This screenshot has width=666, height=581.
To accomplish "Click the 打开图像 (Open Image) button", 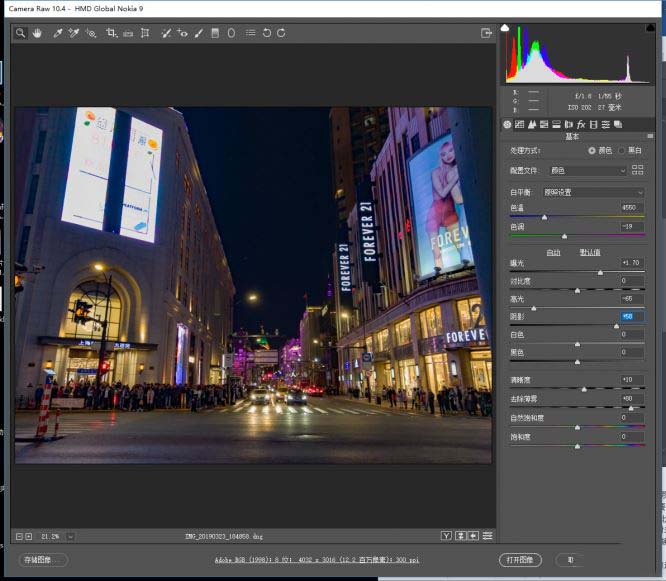I will pos(522,560).
